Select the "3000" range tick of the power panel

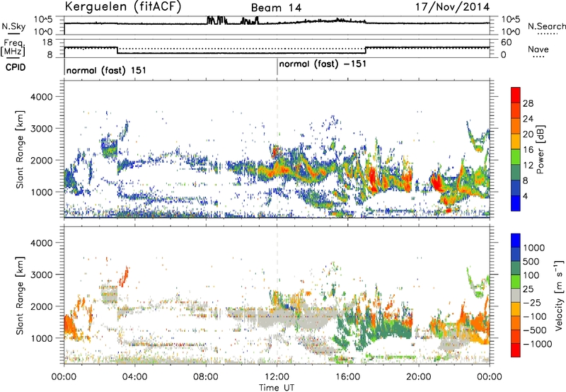[42, 129]
